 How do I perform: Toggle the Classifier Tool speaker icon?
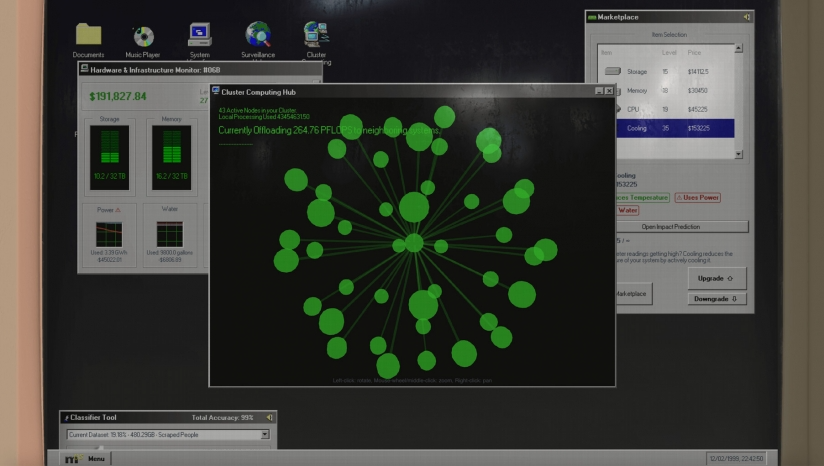269,418
